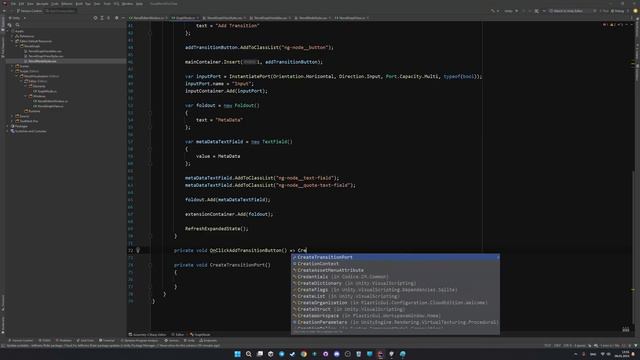Screen dimensions: 640x360
Task: Open the Edit menu
Action: [x=21, y=4]
